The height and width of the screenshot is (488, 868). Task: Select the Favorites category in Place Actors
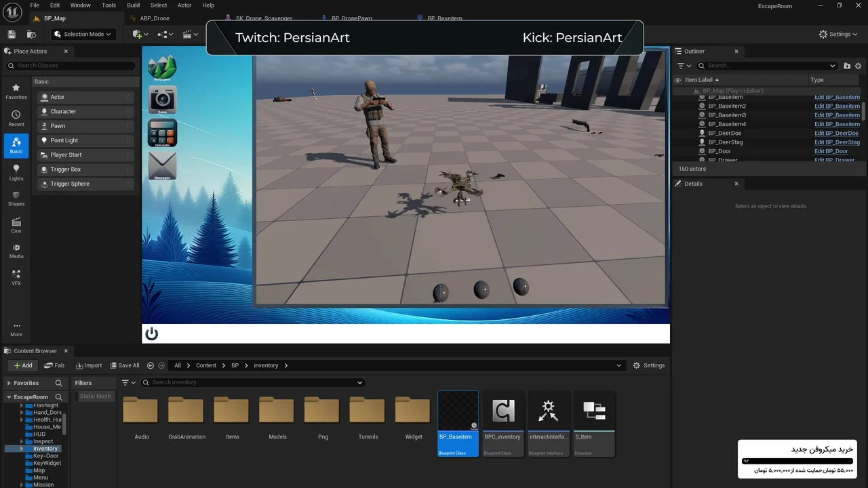point(16,91)
